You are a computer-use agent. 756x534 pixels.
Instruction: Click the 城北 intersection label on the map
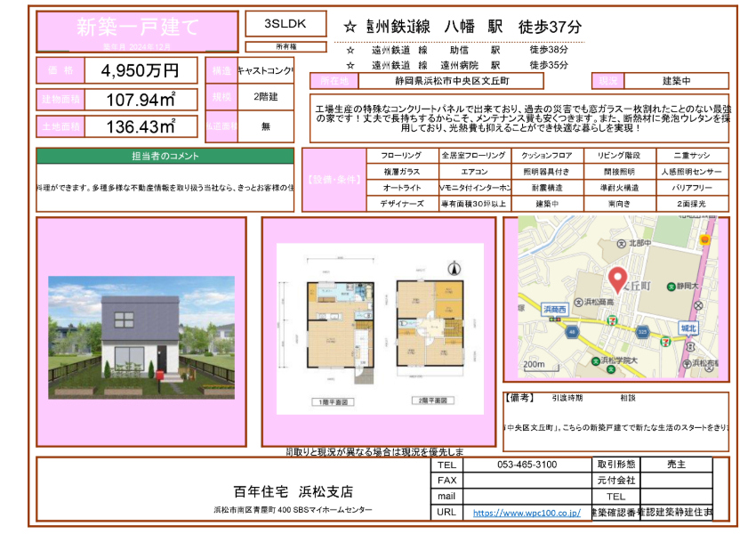pos(688,328)
